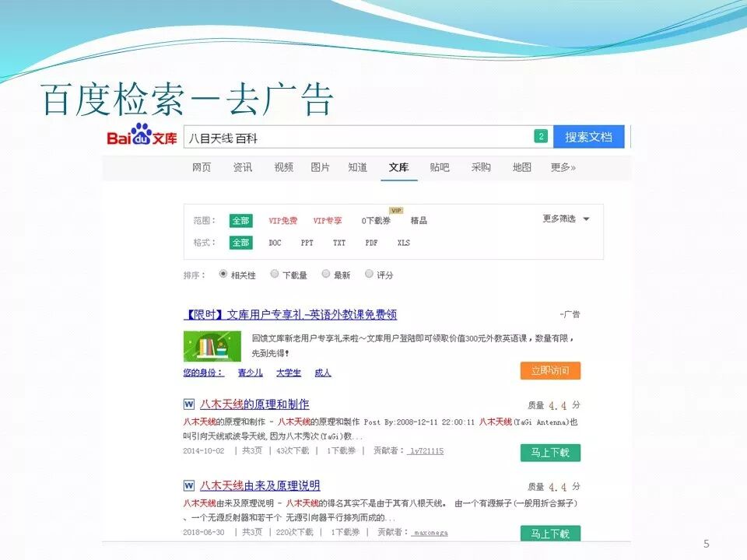The image size is (747, 560).
Task: Click the 2014-10-02 date text
Action: (203, 451)
